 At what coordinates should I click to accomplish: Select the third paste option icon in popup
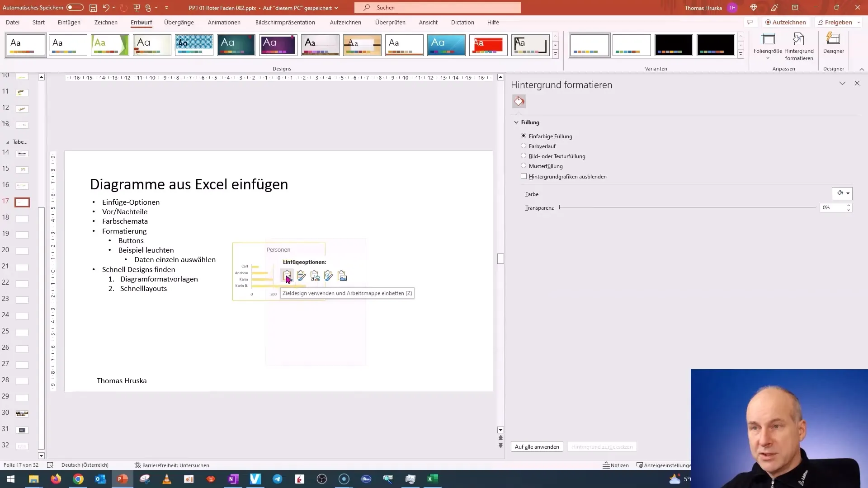click(x=315, y=276)
